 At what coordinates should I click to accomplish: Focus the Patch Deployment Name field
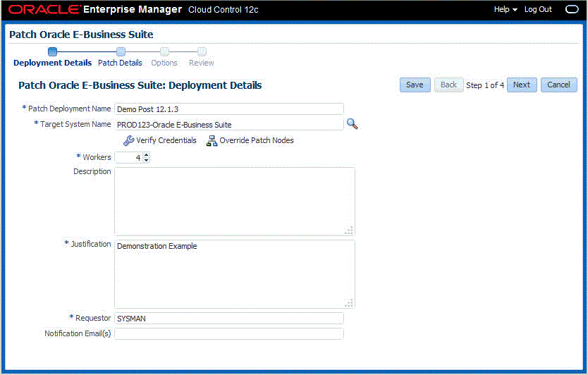228,109
